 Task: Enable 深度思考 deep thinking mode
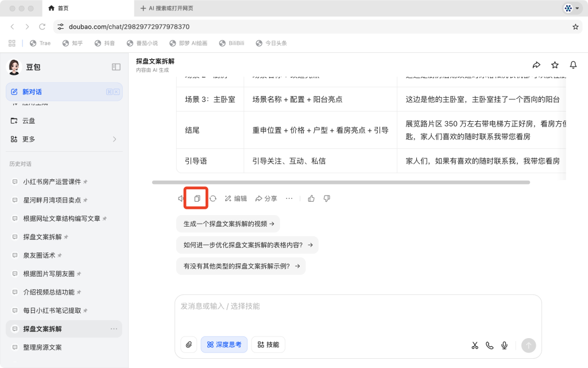224,344
